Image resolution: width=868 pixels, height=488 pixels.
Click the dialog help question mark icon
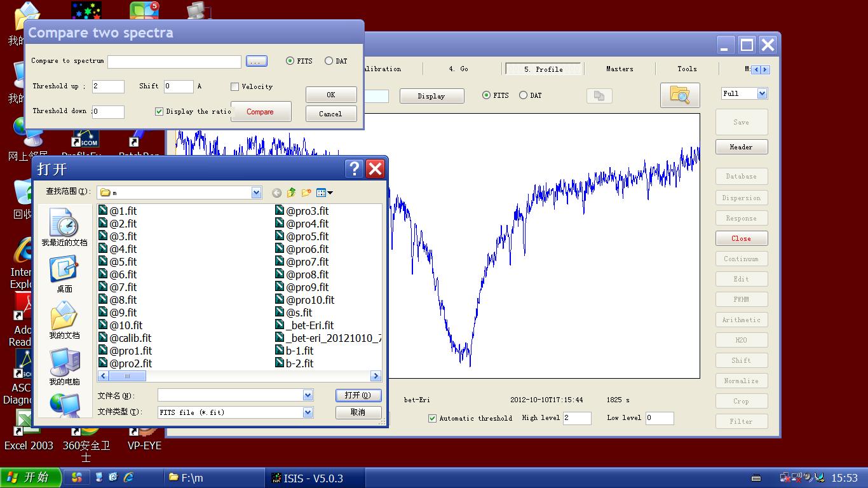coord(355,169)
